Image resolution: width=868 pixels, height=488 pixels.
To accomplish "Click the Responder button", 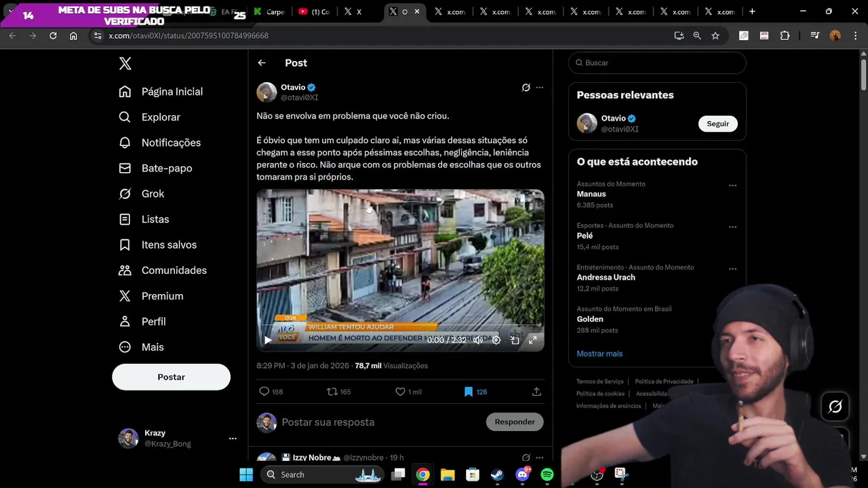I will [x=515, y=422].
